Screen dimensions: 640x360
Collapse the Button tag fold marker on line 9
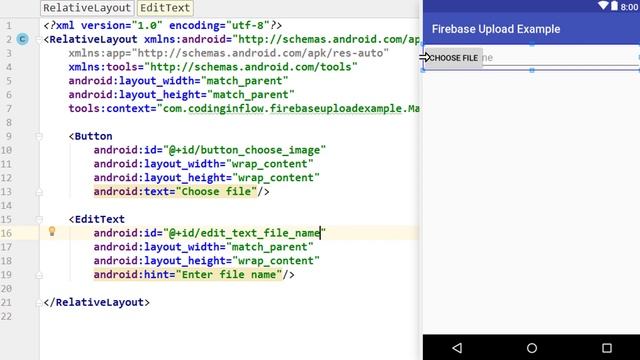coord(39,136)
